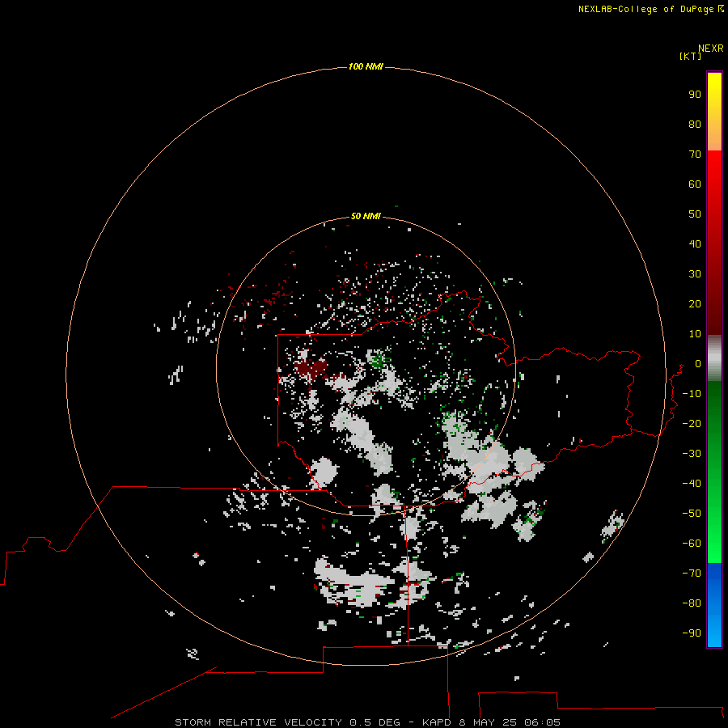Image resolution: width=728 pixels, height=728 pixels.
Task: Click the -70 scale value
Action: click(692, 573)
